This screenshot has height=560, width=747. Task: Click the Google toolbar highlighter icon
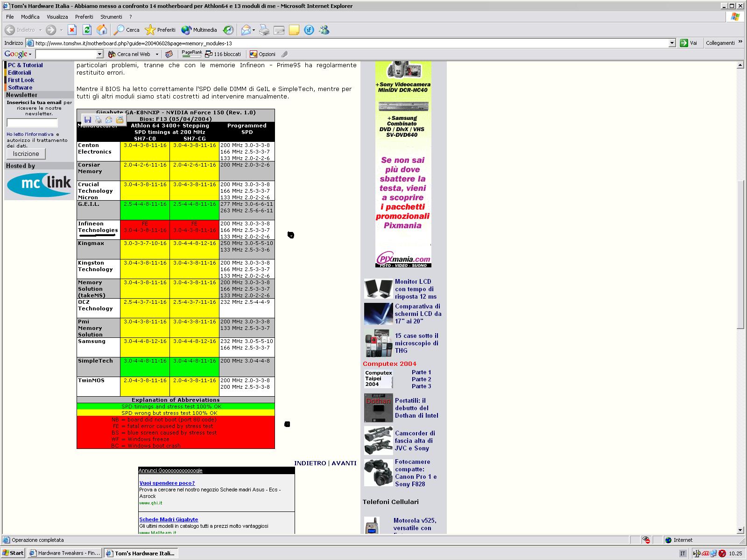[284, 54]
